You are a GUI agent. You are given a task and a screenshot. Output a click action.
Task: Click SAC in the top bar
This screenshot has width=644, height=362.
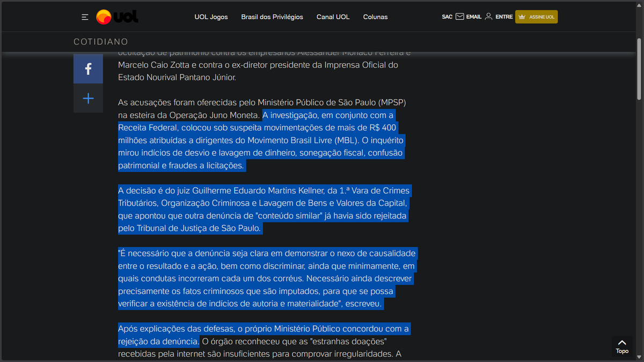[x=447, y=17]
